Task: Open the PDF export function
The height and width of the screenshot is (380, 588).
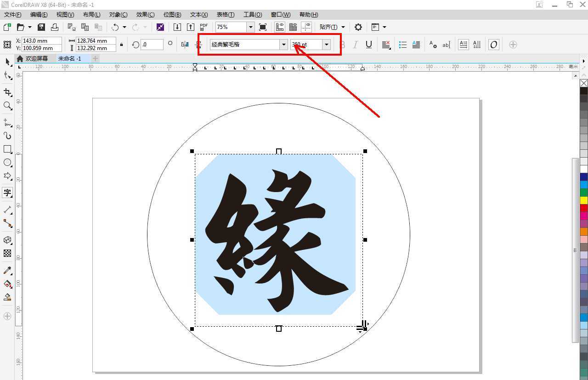Action: point(203,27)
